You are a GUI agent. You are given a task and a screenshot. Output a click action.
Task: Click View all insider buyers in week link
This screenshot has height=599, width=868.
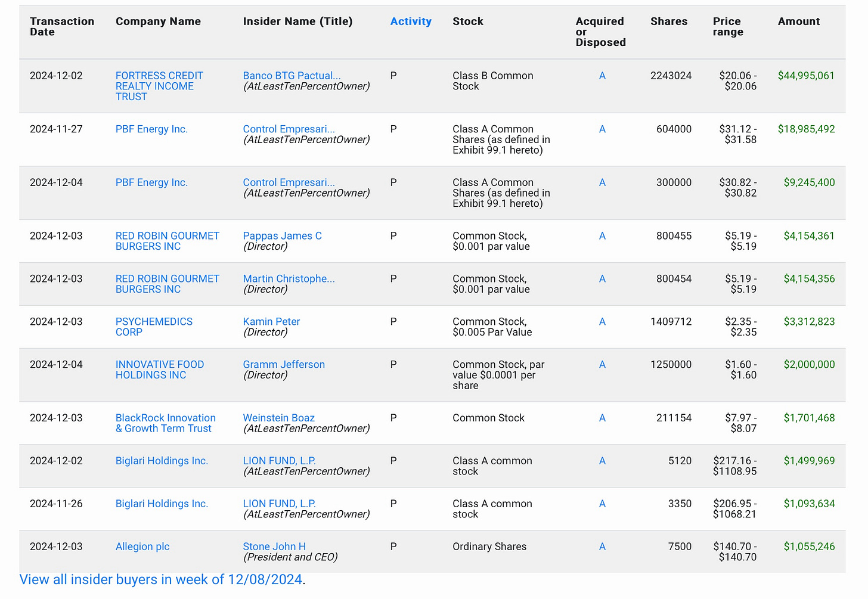[161, 580]
